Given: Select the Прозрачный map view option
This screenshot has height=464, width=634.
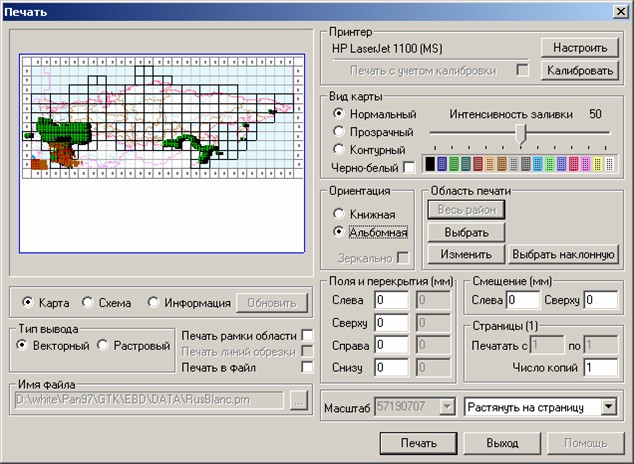Looking at the screenshot, I should pyautogui.click(x=339, y=131).
